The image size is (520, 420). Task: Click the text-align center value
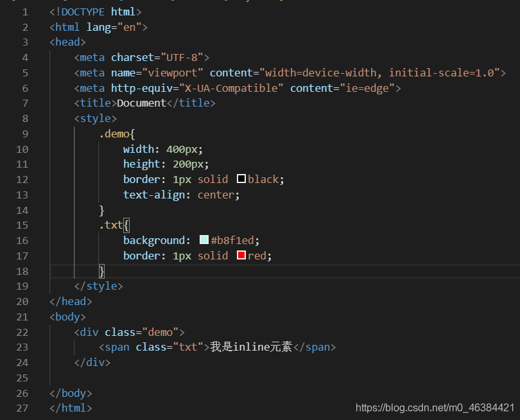pyautogui.click(x=218, y=195)
